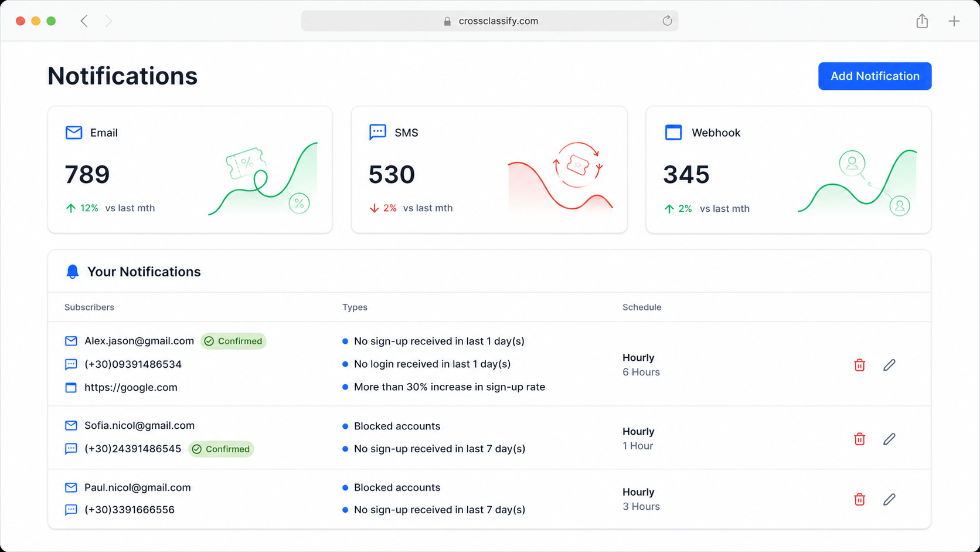
Task: Select the Email stats card
Action: (190, 170)
